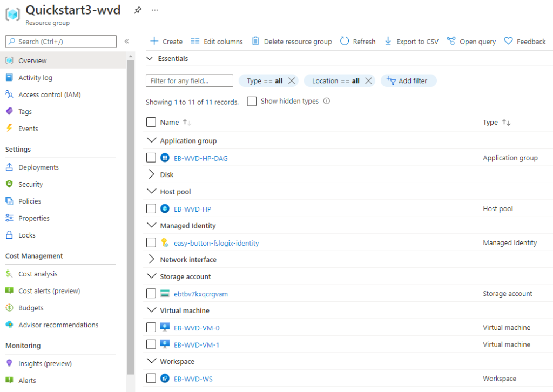
Task: Open the easy-button-fslogix-identity link
Action: pyautogui.click(x=216, y=243)
